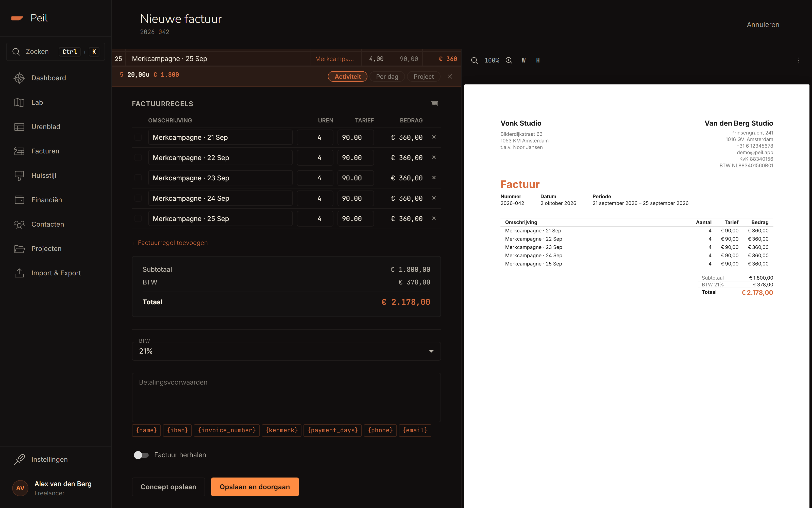Check the Merkcampagne · 23 Sep row checkbox
This screenshot has height=508, width=812.
tap(138, 178)
